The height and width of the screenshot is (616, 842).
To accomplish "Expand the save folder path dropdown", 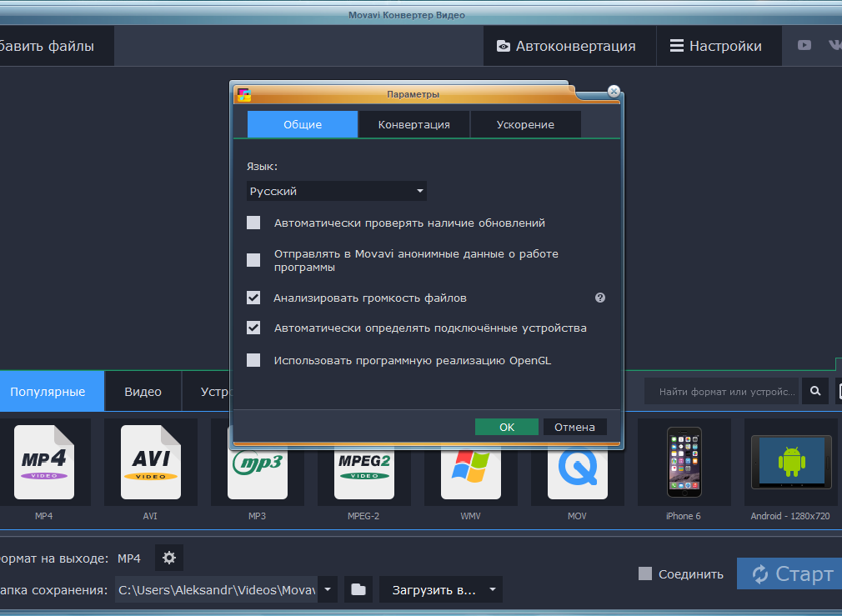I will (328, 589).
